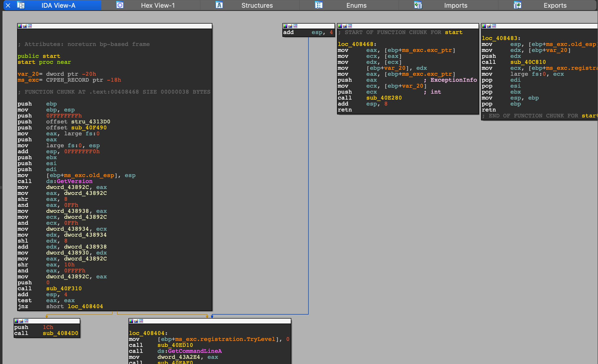Screen dimensions: 598x364
Task: Open the Enums tab
Action: coord(356,5)
